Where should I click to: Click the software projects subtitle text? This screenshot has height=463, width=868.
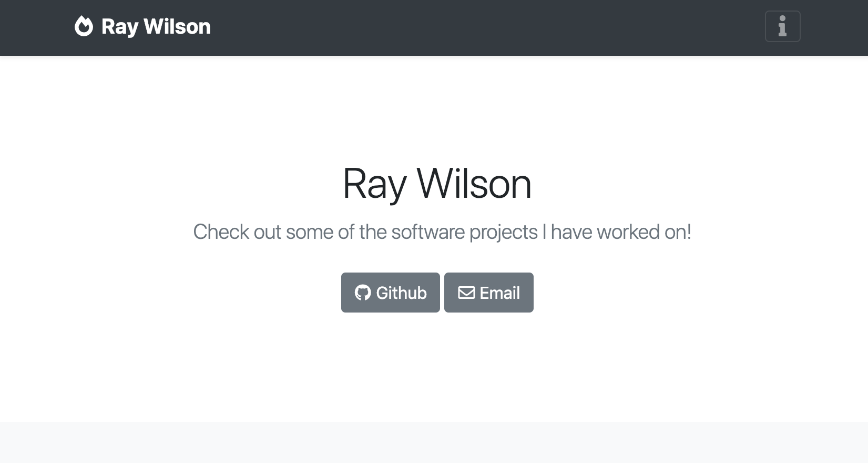coord(442,232)
